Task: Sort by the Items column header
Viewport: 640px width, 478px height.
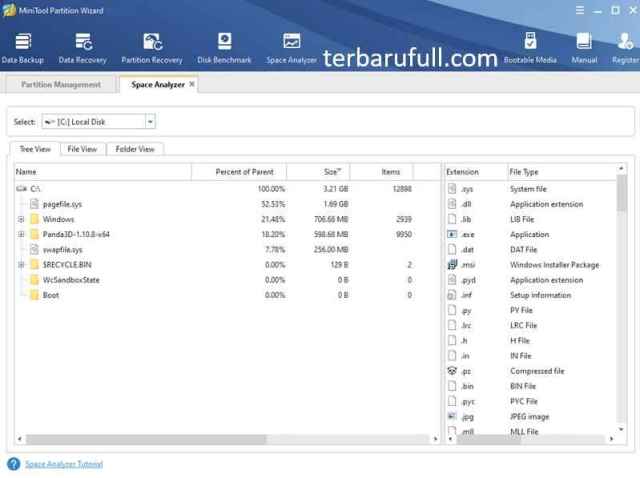Action: tap(382, 172)
